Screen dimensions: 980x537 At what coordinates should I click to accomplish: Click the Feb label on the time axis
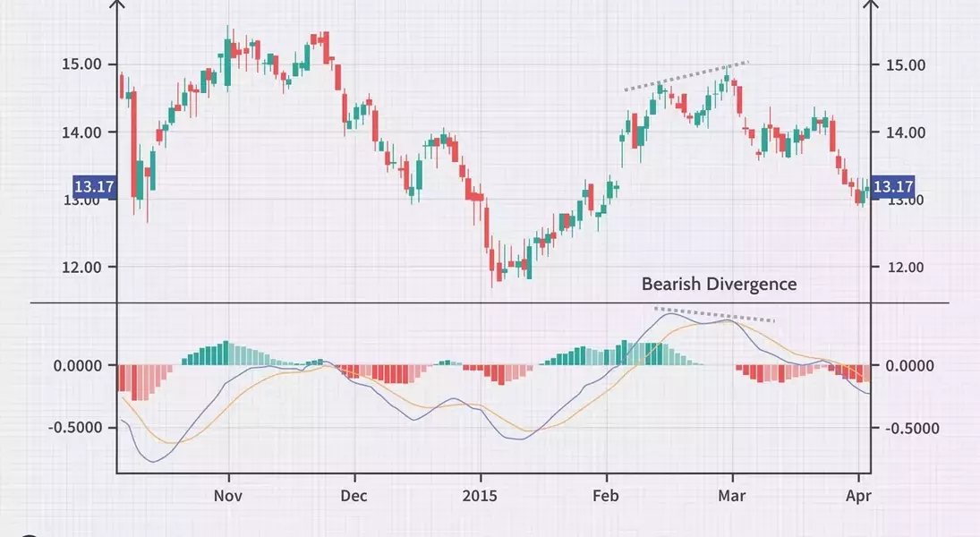[x=606, y=497]
